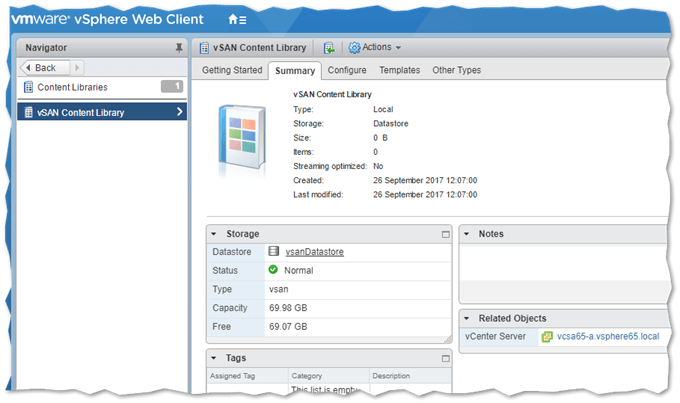The height and width of the screenshot is (403, 680).
Task: Open the Actions dropdown menu
Action: [375, 47]
